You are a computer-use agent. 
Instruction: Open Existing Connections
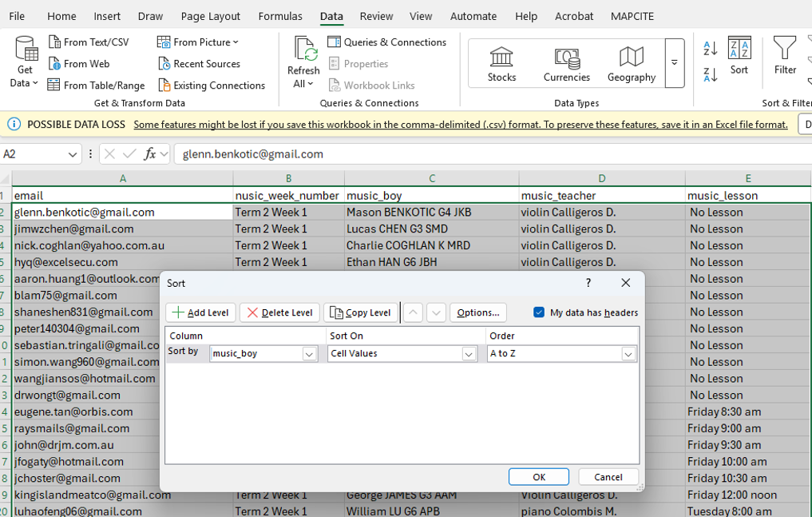pyautogui.click(x=212, y=85)
